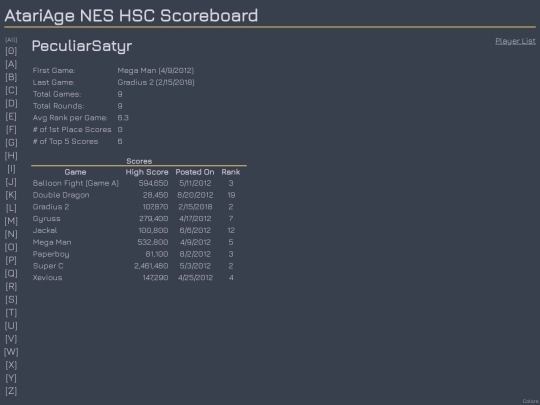Click the Rank column header
The image size is (540, 405).
[x=231, y=172]
